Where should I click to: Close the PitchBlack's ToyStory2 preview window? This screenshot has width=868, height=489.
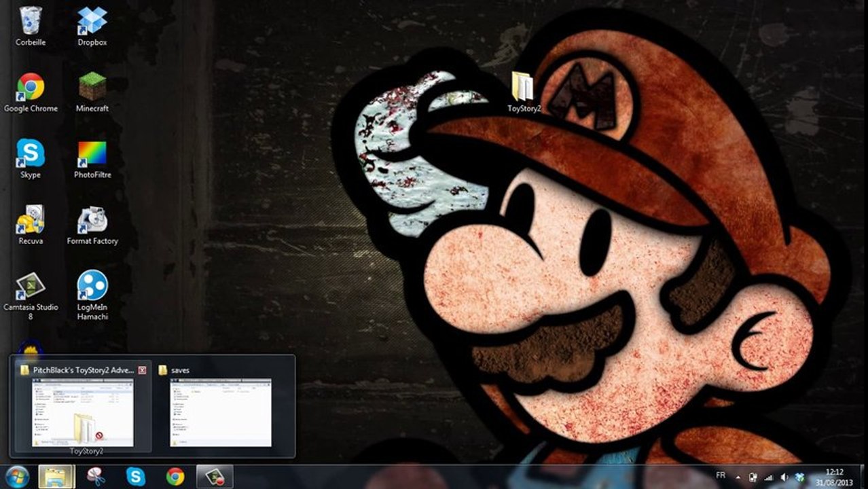pyautogui.click(x=142, y=370)
